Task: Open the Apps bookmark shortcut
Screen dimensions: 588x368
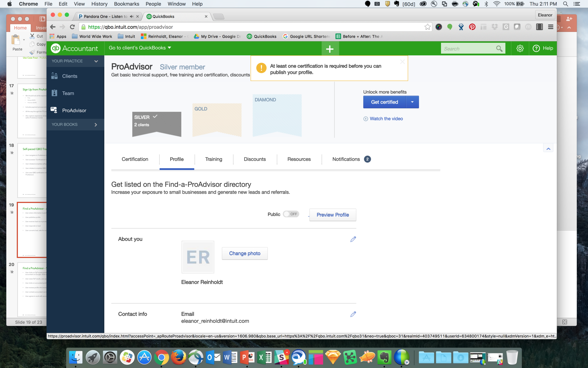Action: [58, 36]
